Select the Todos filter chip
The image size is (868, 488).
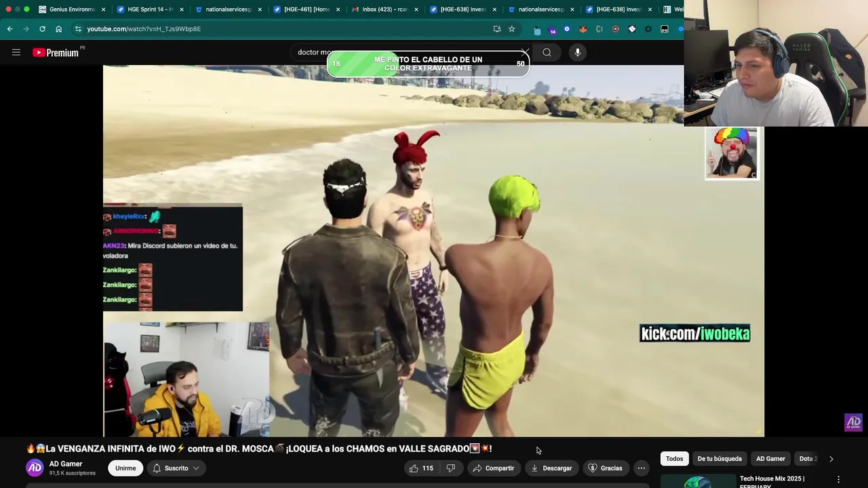674,459
